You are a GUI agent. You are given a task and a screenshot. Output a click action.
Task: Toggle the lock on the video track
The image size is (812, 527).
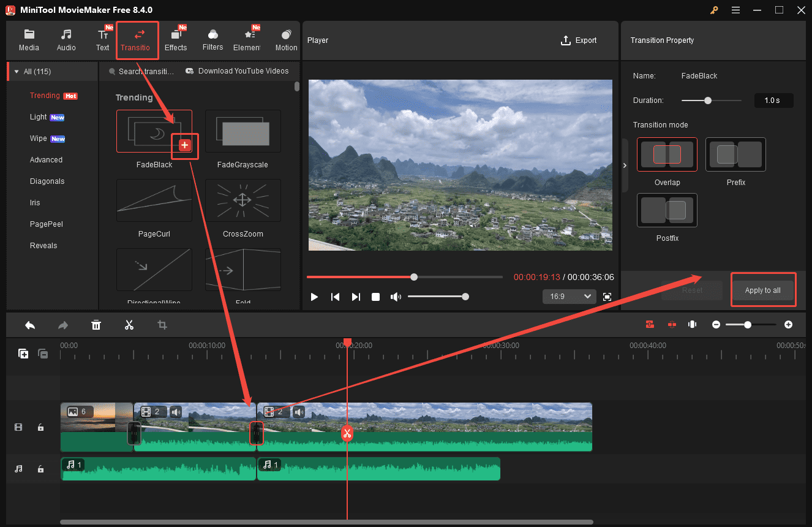pos(40,427)
